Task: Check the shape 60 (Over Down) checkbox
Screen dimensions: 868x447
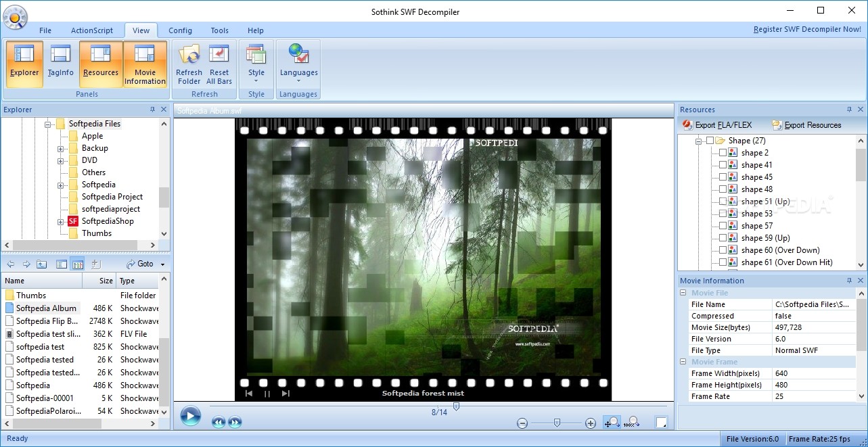Action: (x=723, y=250)
